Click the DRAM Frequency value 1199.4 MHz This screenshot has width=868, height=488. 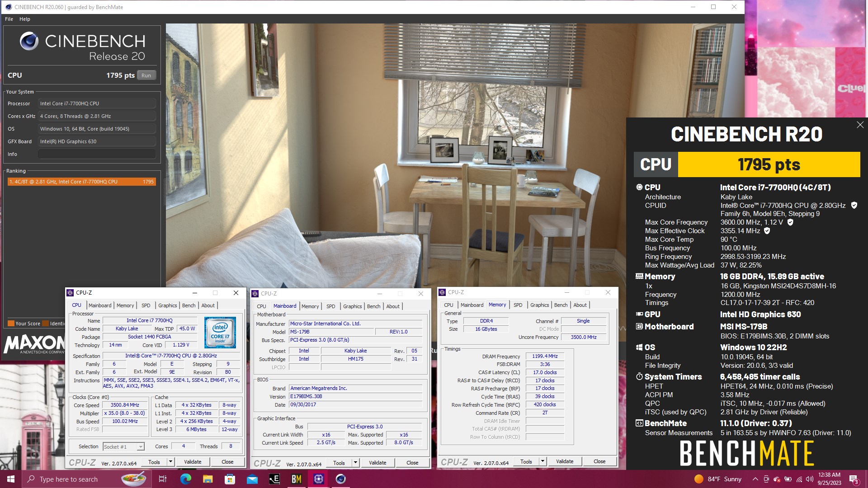pos(545,357)
